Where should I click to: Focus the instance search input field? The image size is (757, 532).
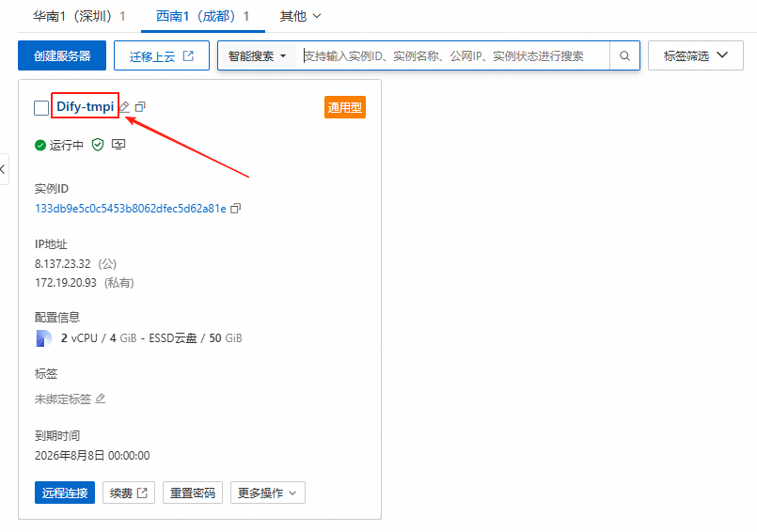pos(454,56)
